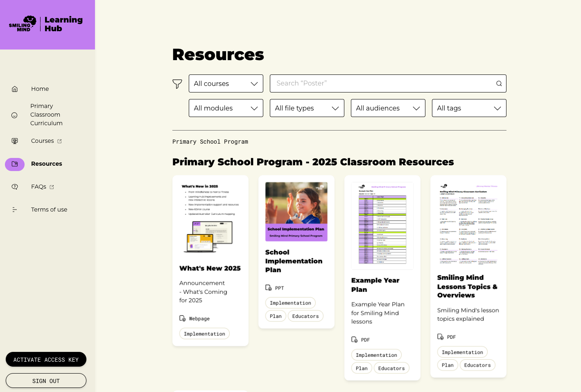Open Courses in the sidebar
Viewport: 581px width, 392px height.
[43, 141]
